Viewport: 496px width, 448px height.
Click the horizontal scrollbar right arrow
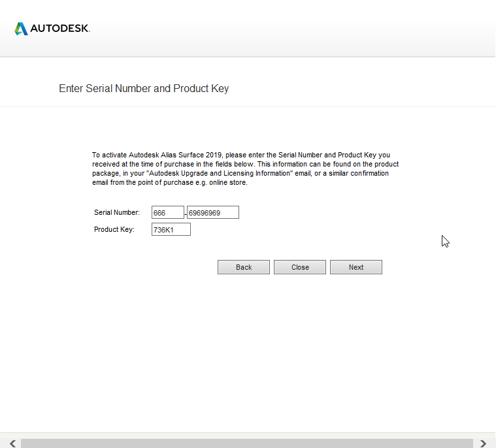click(x=483, y=443)
